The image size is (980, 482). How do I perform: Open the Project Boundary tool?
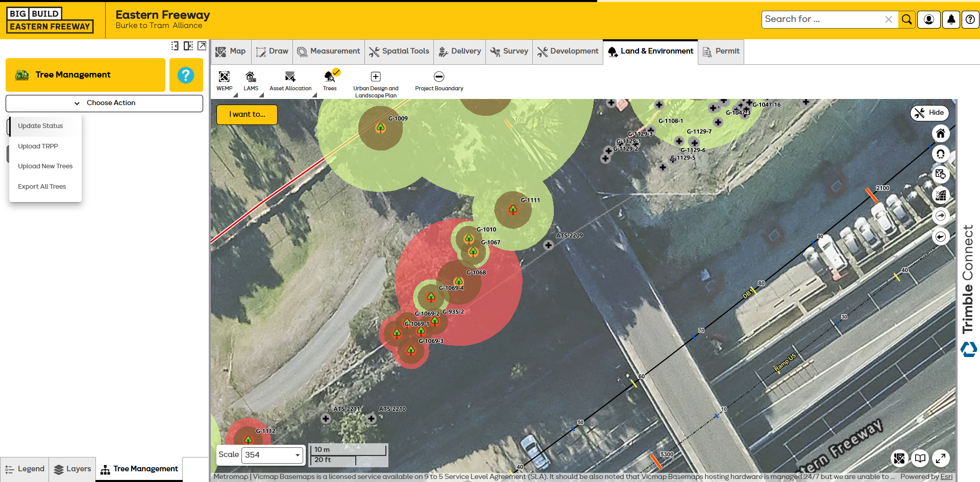[x=439, y=81]
